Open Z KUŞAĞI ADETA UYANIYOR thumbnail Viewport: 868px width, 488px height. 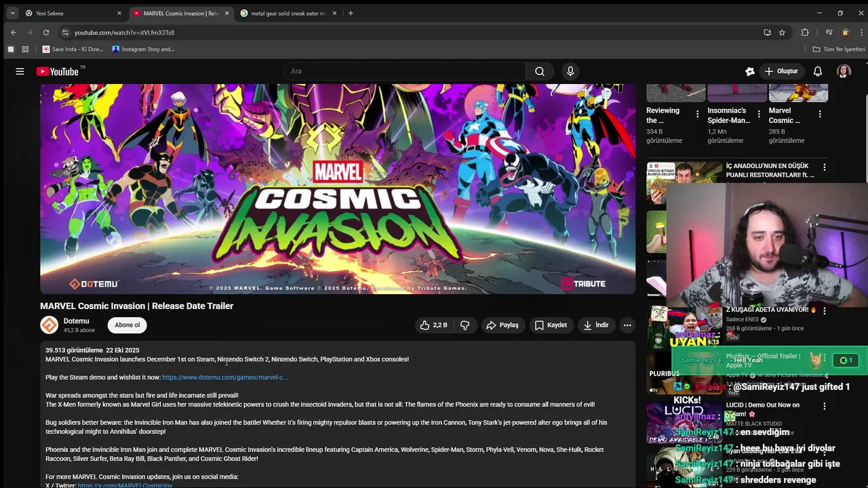pos(684,326)
